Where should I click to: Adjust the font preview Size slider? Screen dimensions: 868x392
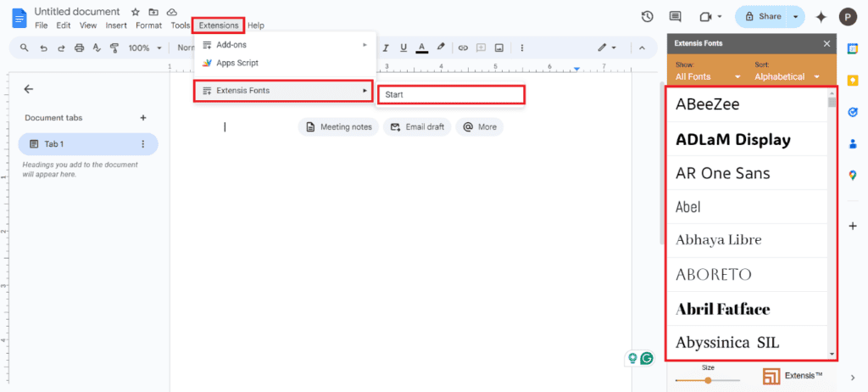tap(708, 380)
